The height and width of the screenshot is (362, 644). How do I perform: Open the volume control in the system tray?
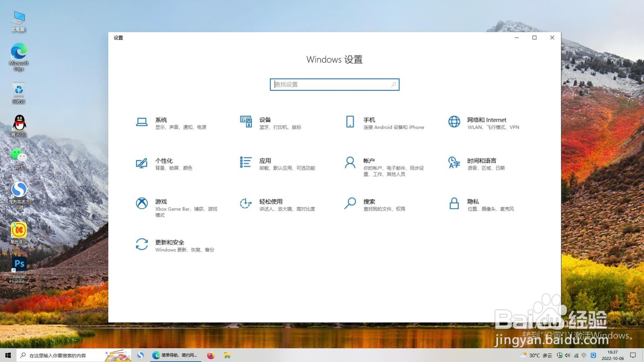click(568, 355)
